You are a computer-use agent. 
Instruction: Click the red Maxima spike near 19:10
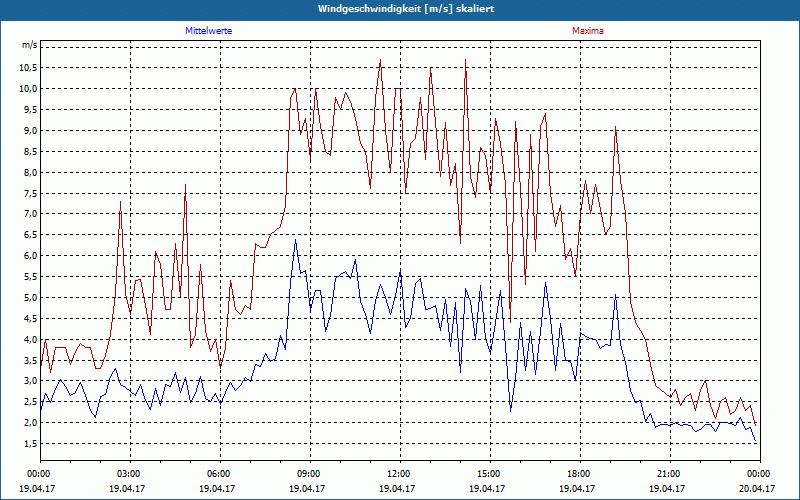click(x=616, y=127)
